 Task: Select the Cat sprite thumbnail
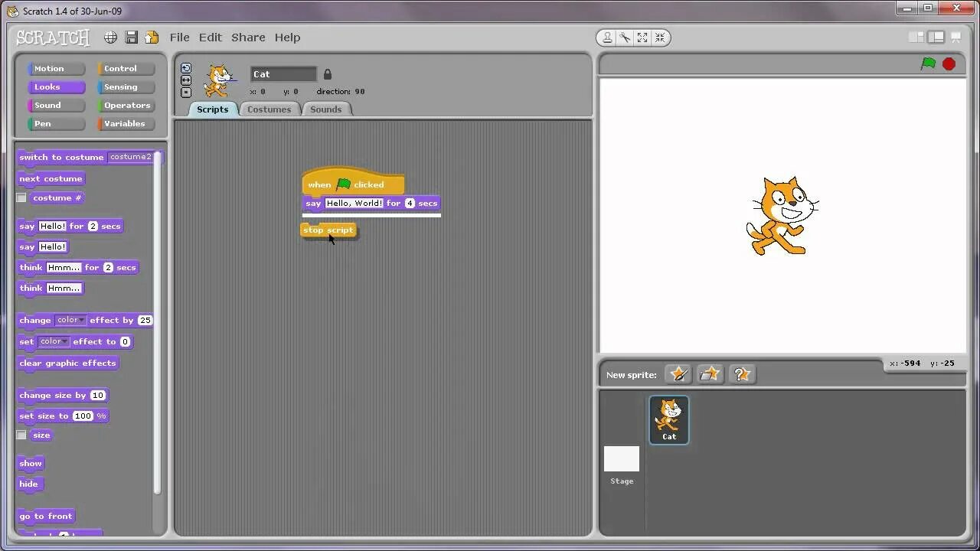click(x=669, y=419)
